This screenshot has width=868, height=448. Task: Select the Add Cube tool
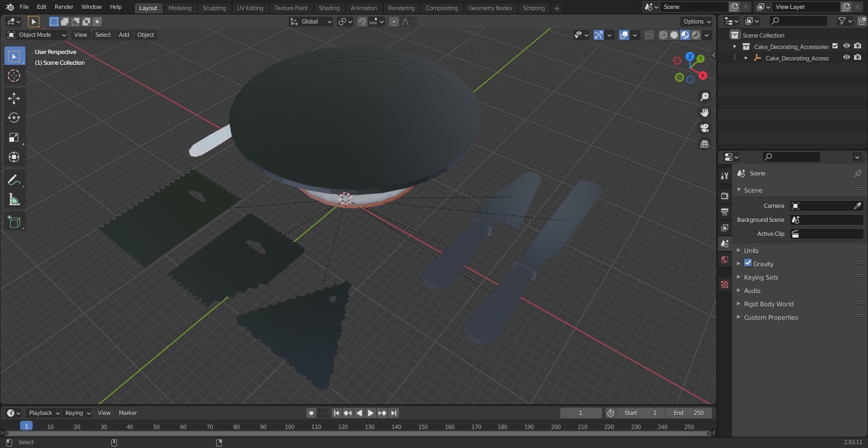14,222
